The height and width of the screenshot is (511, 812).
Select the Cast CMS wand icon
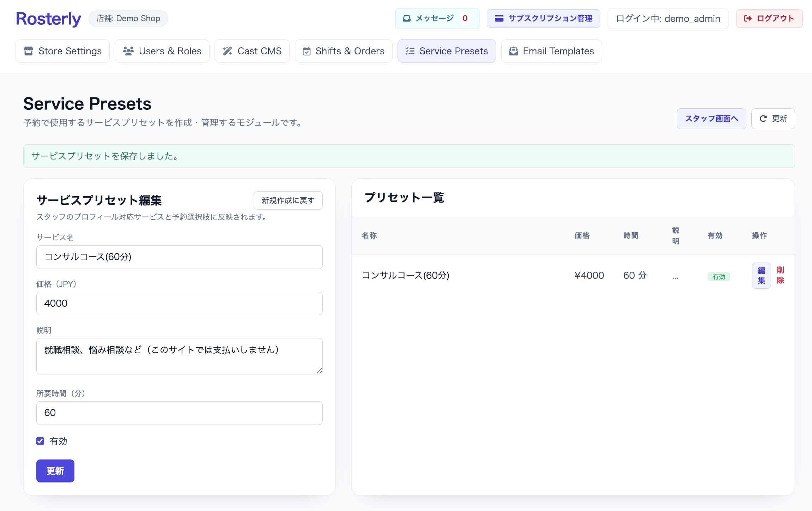(228, 51)
